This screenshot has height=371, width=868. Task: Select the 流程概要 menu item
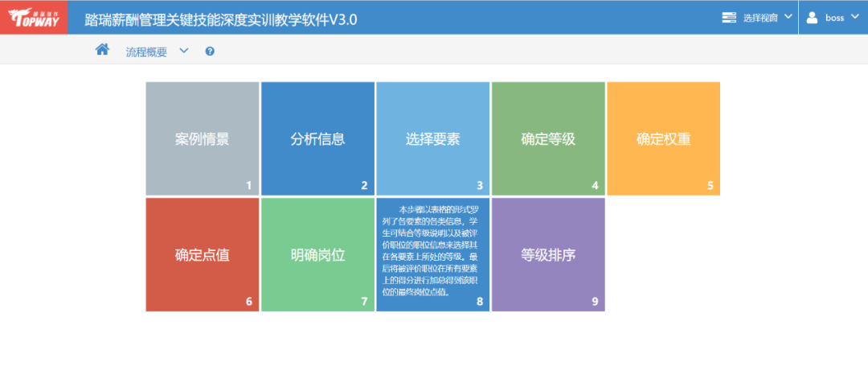coord(146,52)
